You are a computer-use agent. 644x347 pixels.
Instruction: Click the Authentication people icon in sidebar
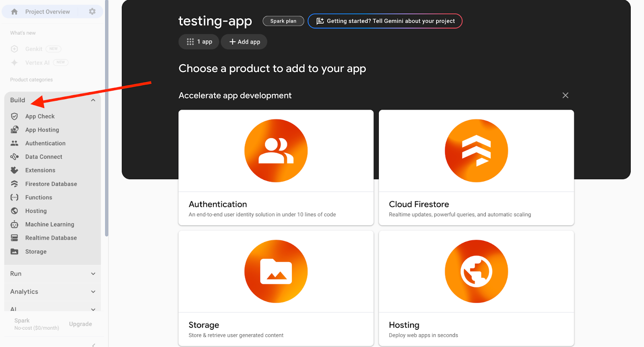(x=14, y=143)
